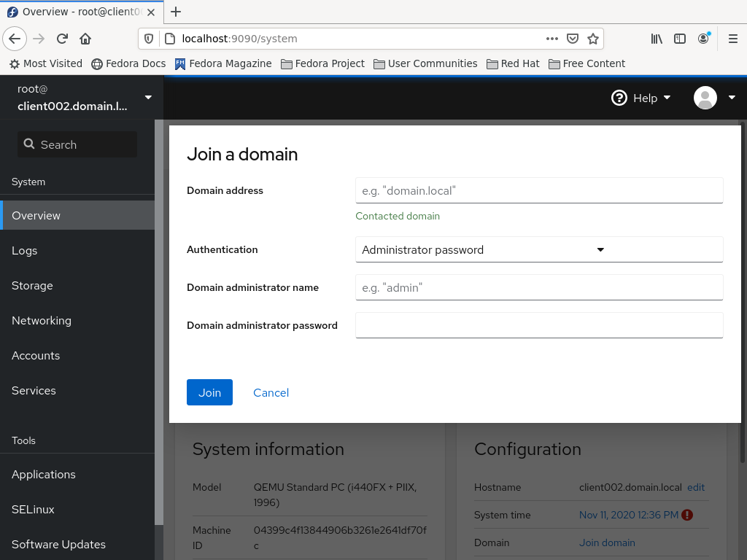Focus the Domain administrator name field
Screen dimensions: 747x560
[x=539, y=287]
